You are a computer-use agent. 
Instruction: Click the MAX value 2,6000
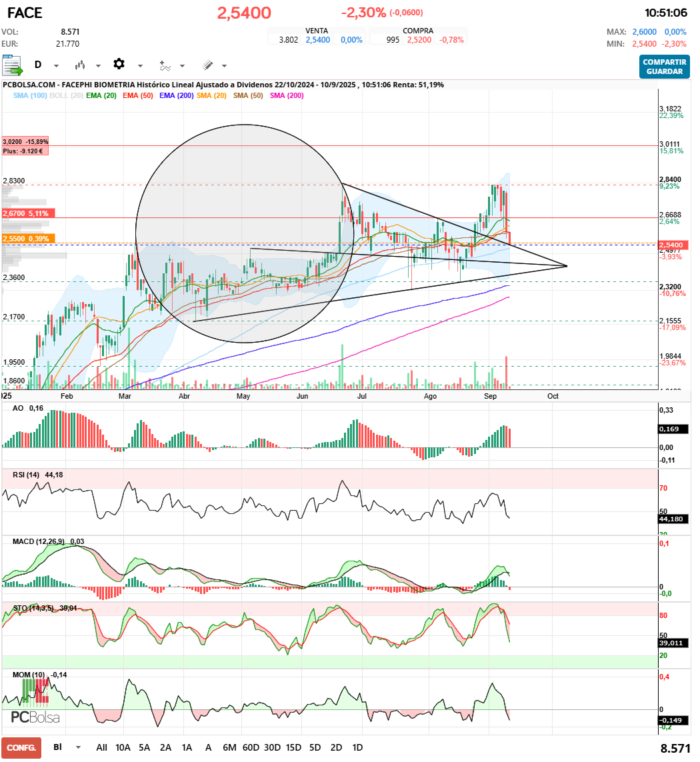click(x=644, y=31)
